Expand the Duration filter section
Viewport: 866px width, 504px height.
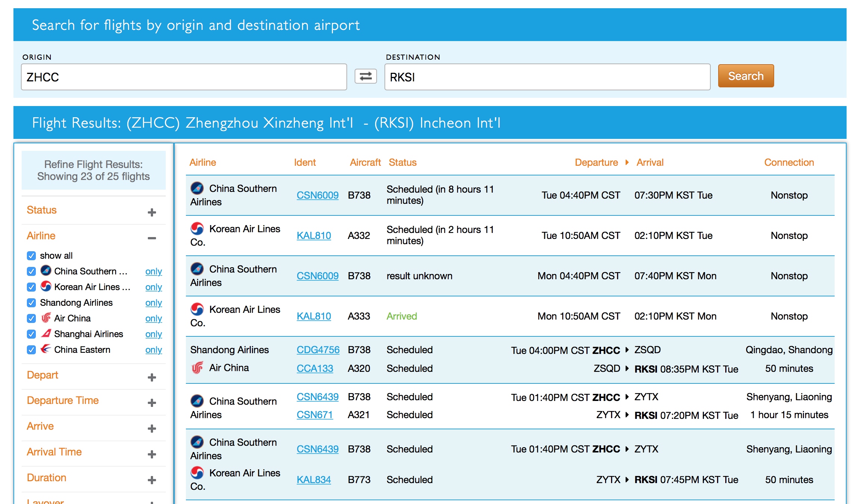point(152,480)
